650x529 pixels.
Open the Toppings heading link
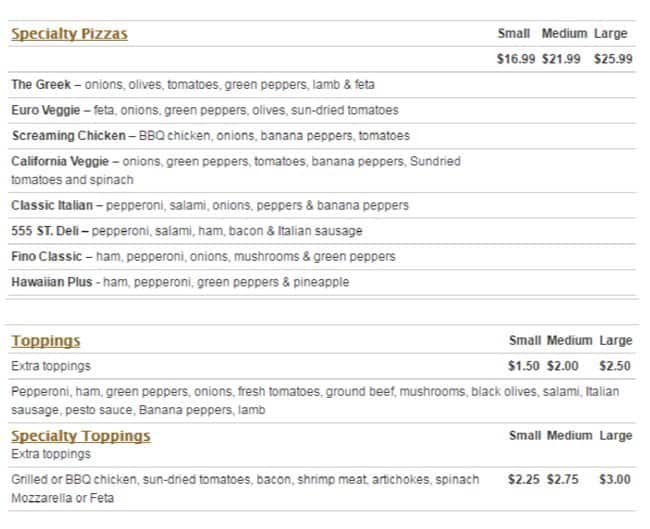click(x=45, y=341)
